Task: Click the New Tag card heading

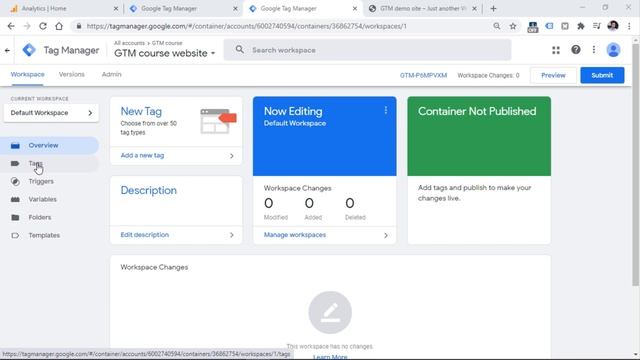Action: click(141, 111)
